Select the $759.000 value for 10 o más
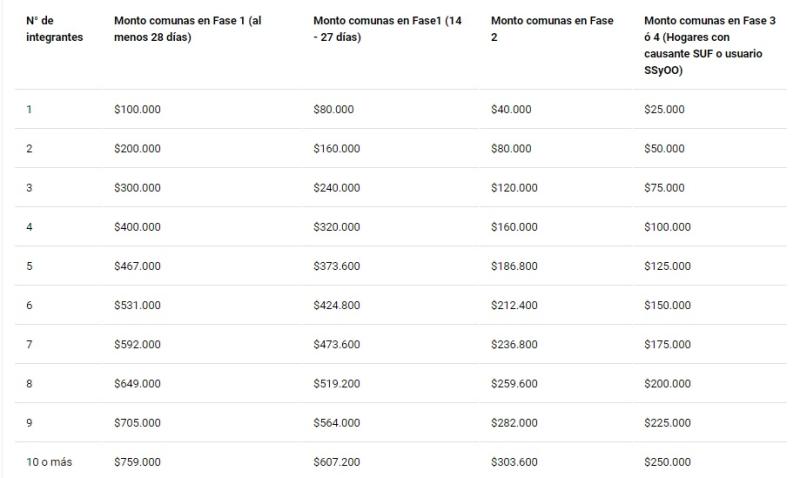The width and height of the screenshot is (800, 478). coord(137,462)
